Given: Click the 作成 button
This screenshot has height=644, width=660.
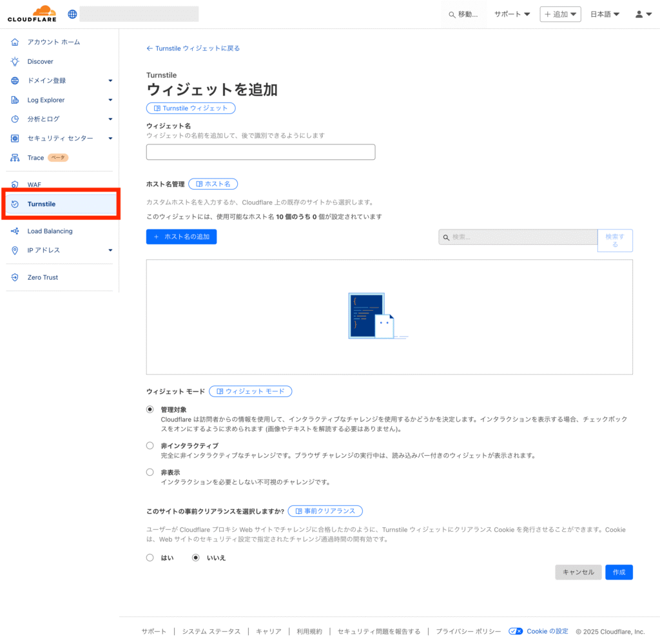Looking at the screenshot, I should [x=619, y=572].
